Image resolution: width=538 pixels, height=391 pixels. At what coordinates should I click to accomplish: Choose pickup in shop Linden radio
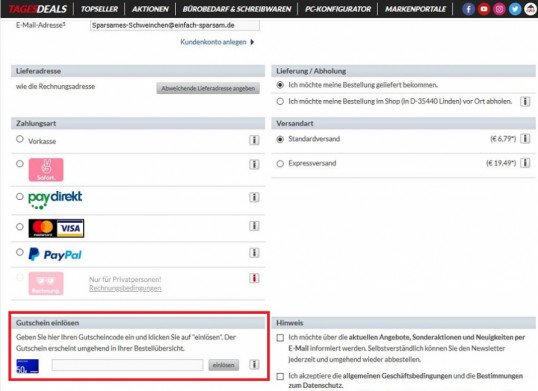pos(280,102)
